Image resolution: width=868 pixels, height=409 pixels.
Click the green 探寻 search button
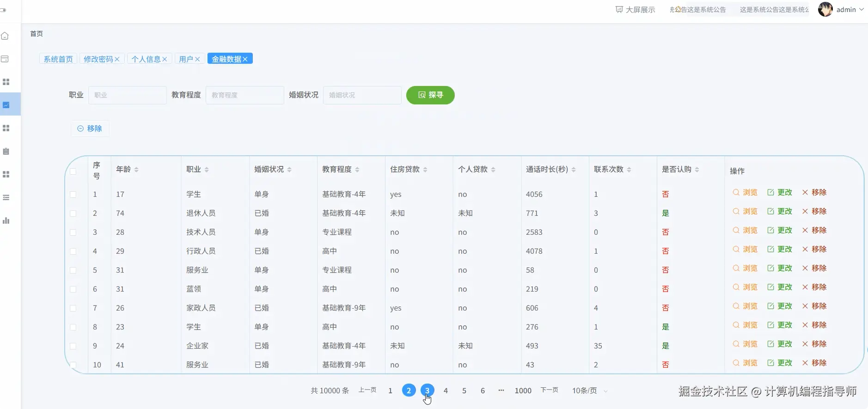(x=430, y=95)
